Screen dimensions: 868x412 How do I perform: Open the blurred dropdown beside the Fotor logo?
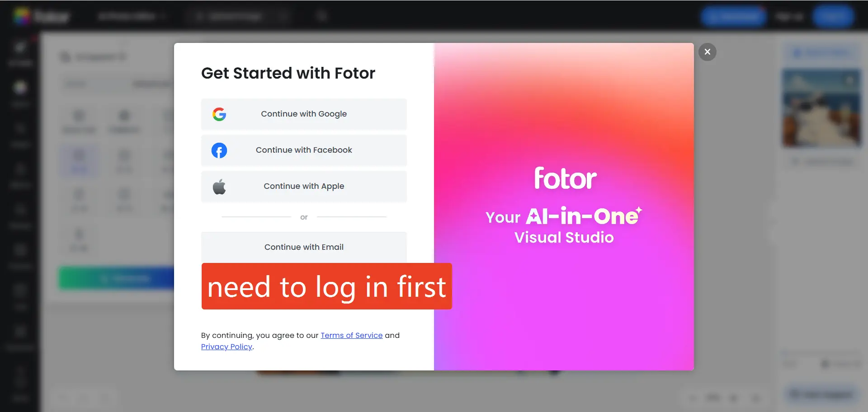point(132,17)
